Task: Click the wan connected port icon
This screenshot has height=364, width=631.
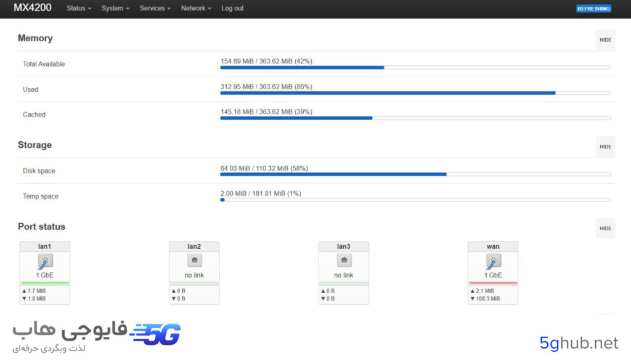Action: pyautogui.click(x=494, y=261)
